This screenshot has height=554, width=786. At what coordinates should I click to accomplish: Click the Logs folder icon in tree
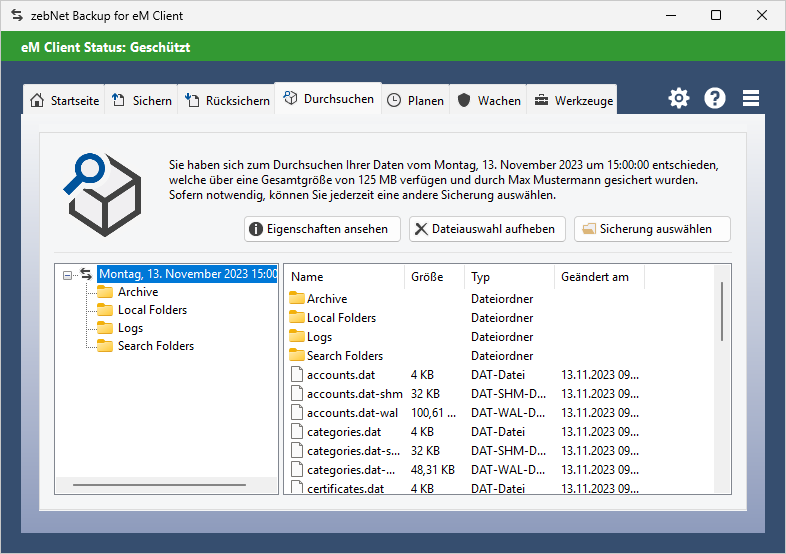point(105,328)
